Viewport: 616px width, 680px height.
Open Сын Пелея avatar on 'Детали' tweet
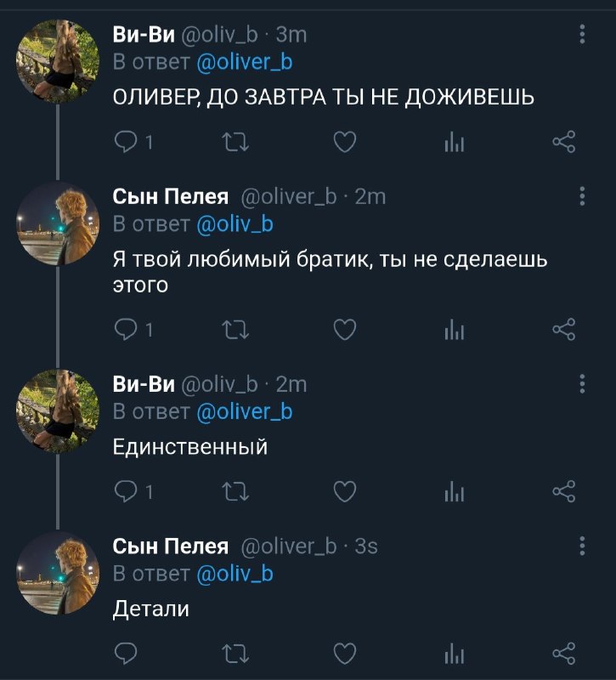[58, 573]
